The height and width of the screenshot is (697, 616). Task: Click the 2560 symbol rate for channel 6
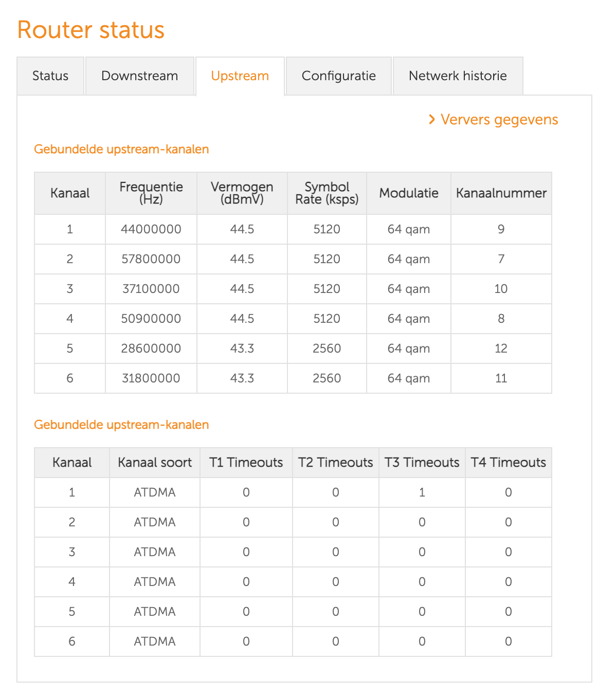(327, 378)
